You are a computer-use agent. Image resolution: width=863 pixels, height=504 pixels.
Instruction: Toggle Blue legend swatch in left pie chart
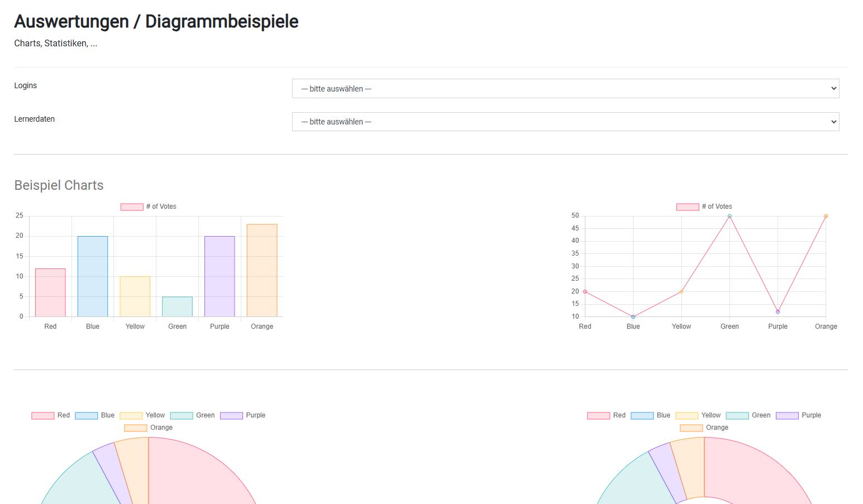click(x=86, y=416)
